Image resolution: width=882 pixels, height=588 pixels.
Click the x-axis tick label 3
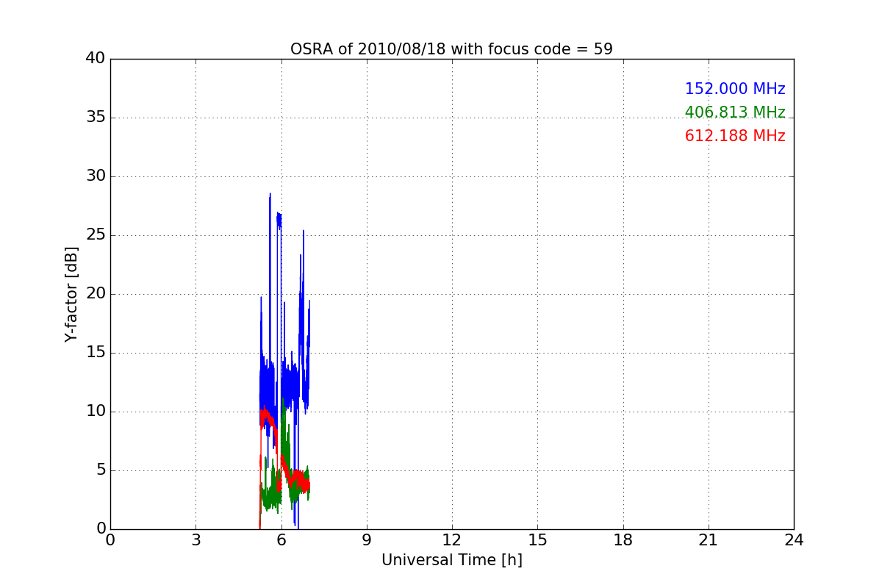pos(196,540)
